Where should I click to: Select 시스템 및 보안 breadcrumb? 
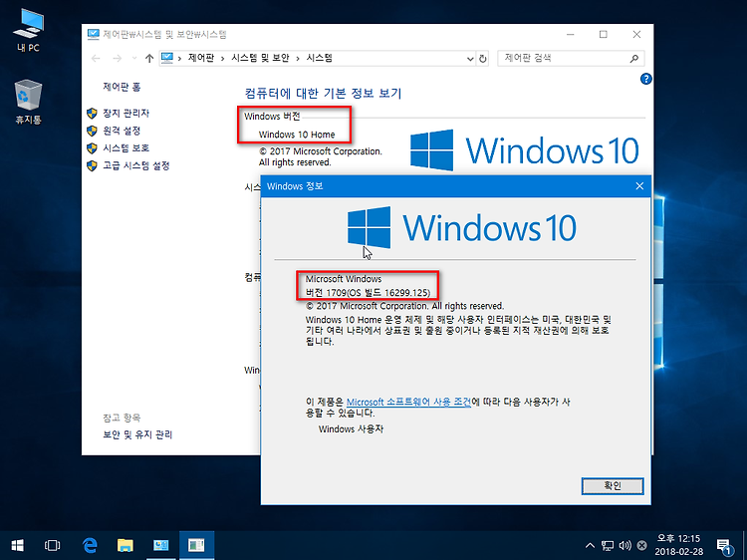260,58
